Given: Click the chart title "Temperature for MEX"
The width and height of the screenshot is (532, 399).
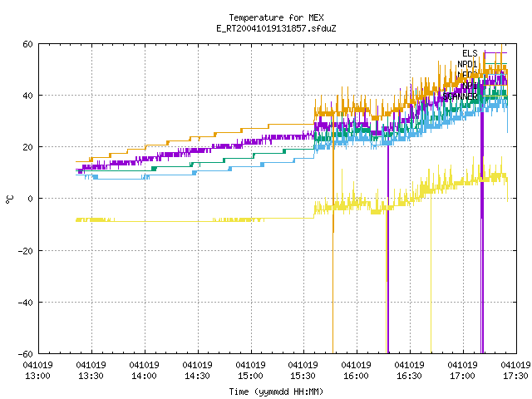Looking at the screenshot, I should [276, 17].
